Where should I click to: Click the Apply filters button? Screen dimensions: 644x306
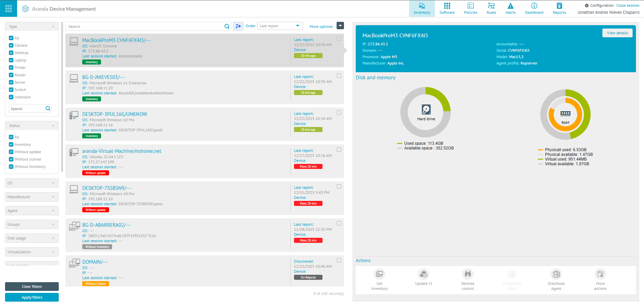[x=32, y=297]
